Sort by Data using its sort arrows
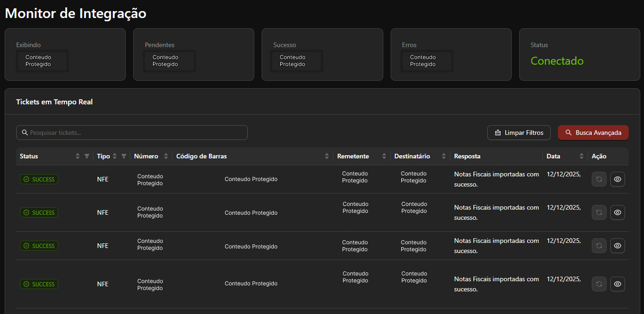Screen dimensions: 644x314 click(582, 157)
